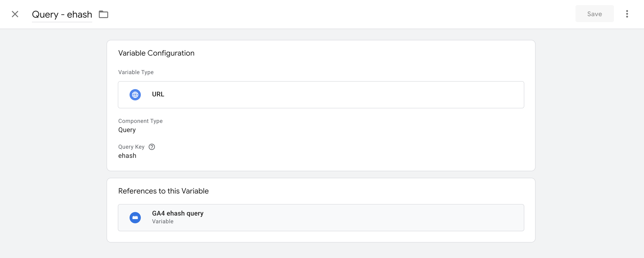
Task: Open the overflow menu near Save
Action: (627, 14)
